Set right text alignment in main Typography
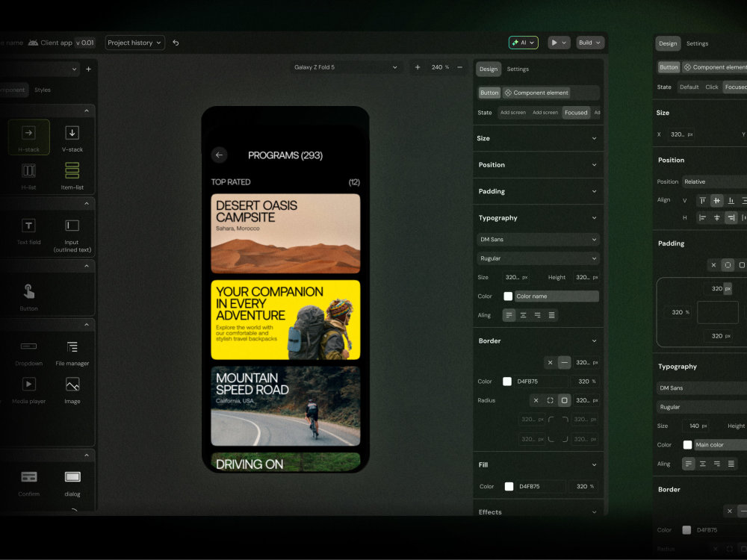The image size is (747, 560). coord(537,315)
